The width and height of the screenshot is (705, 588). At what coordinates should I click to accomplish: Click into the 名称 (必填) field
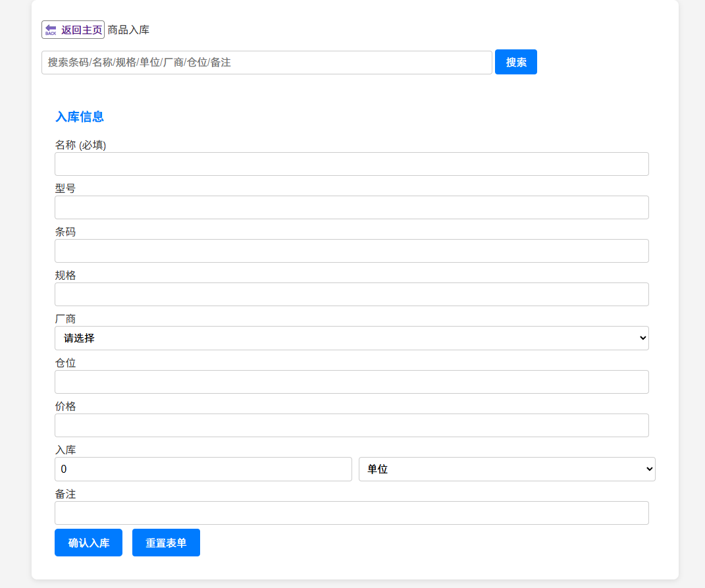[352, 164]
